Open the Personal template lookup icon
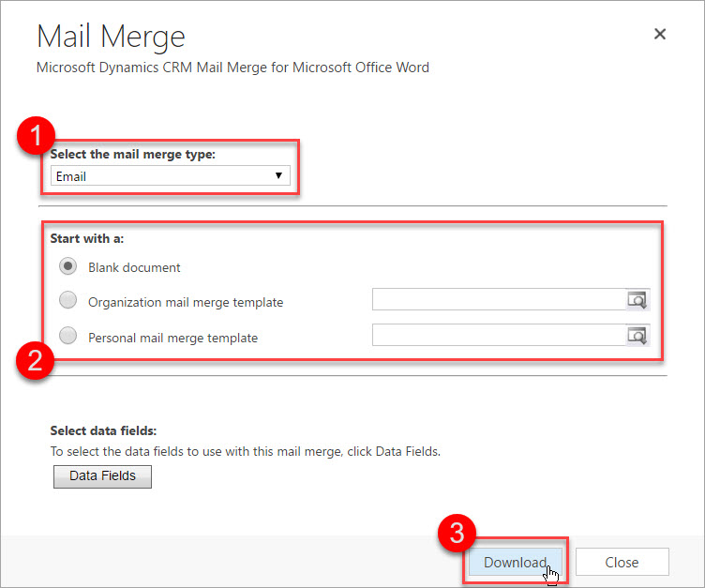This screenshot has height=588, width=705. [637, 336]
